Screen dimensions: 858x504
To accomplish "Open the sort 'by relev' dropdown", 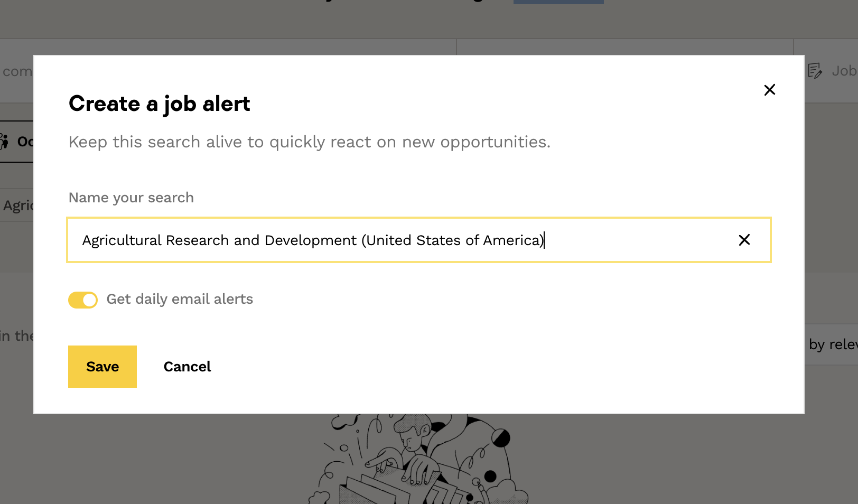I will click(x=832, y=344).
